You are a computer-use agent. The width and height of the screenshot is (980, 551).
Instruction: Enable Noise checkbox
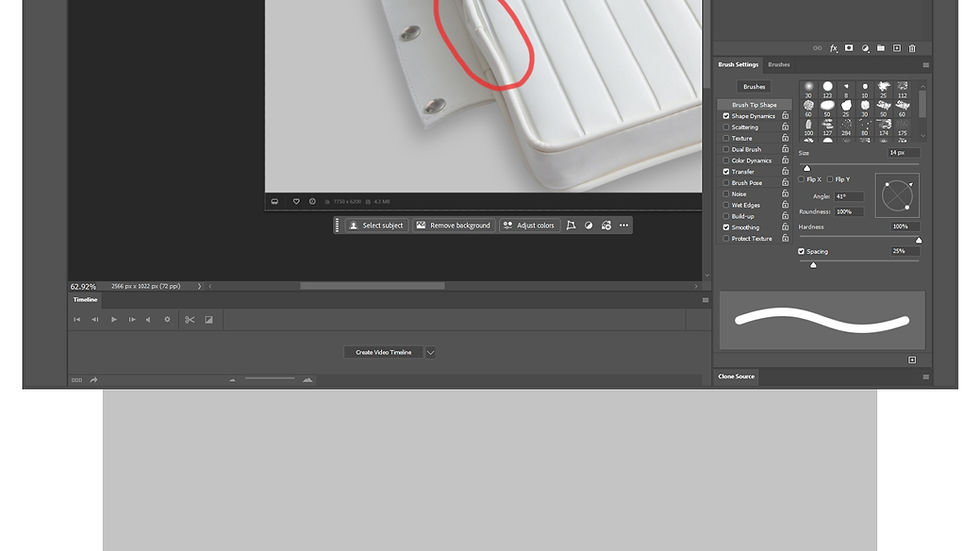coord(726,194)
